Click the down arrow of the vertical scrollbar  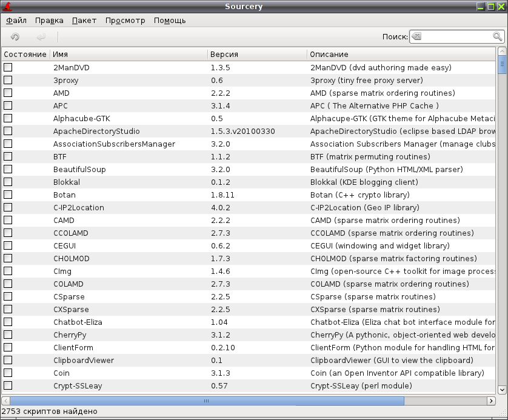click(502, 390)
